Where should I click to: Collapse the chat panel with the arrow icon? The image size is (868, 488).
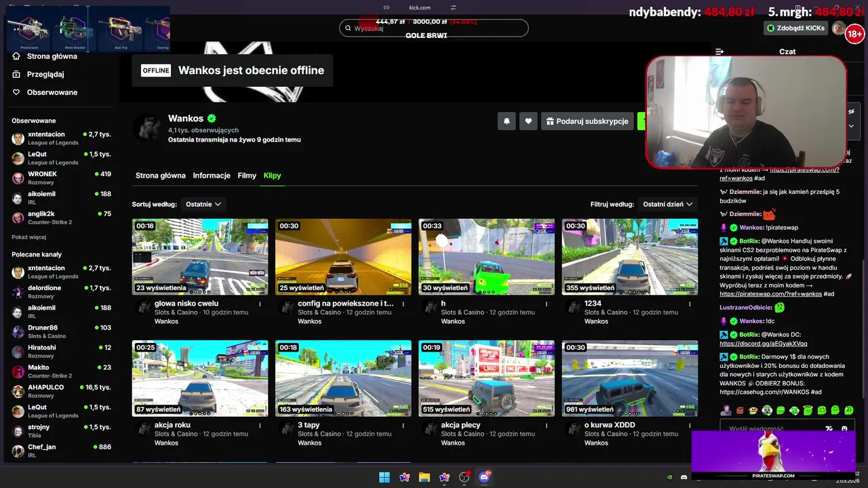click(x=719, y=52)
